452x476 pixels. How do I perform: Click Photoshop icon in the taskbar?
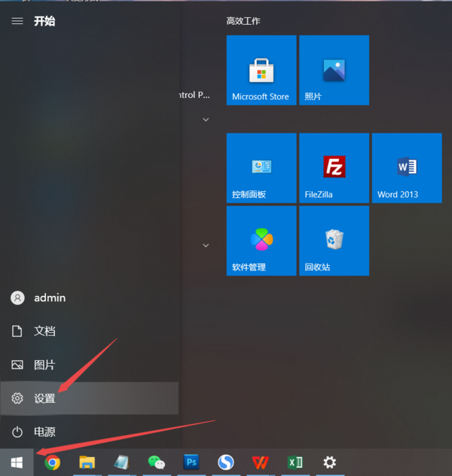point(191,462)
